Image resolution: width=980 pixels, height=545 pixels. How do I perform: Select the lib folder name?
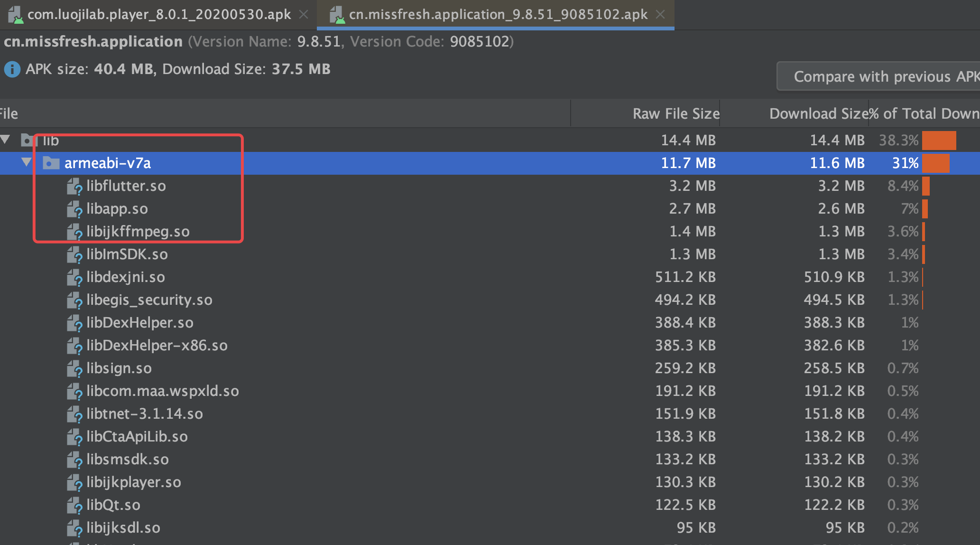51,140
